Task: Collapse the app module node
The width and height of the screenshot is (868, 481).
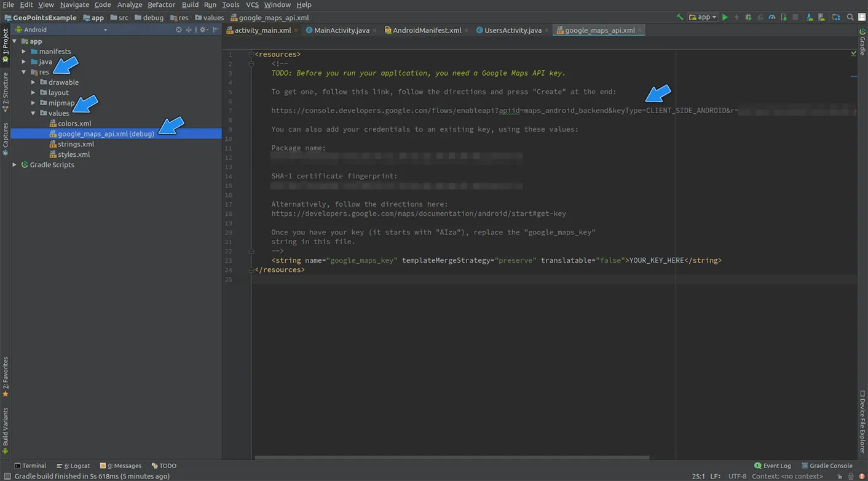Action: pyautogui.click(x=15, y=41)
